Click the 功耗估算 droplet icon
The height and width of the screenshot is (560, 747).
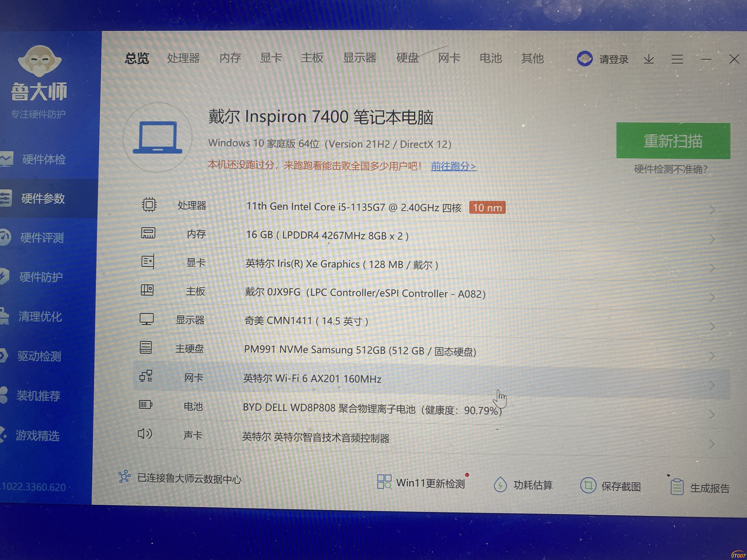point(500,484)
